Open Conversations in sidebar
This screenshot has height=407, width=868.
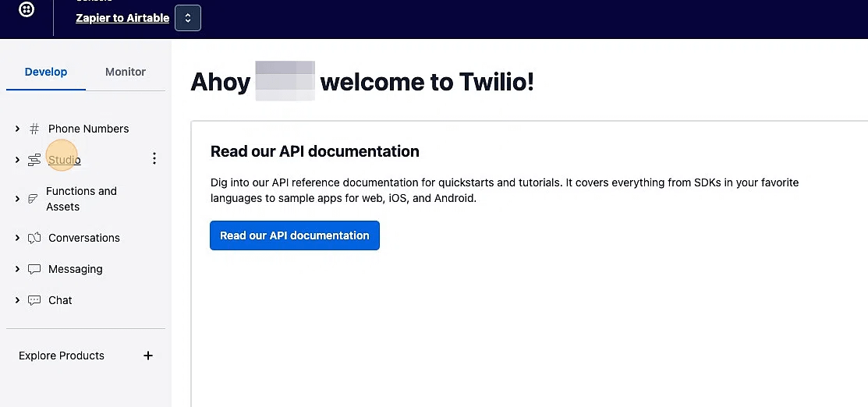tap(84, 238)
